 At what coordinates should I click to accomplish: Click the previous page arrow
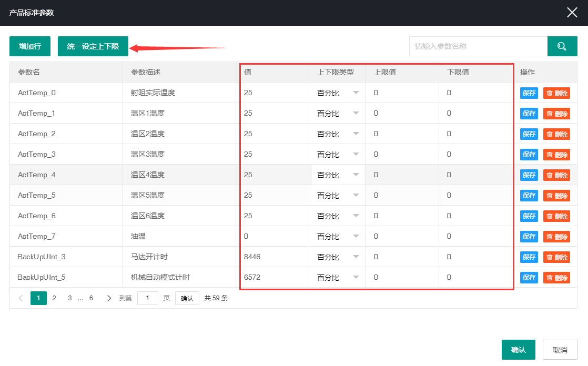pos(20,298)
